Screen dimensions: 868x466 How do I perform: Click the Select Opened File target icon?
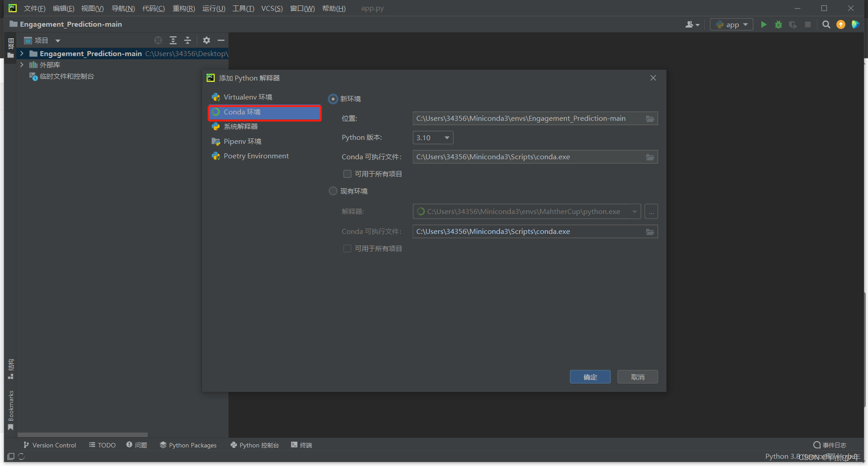point(158,40)
